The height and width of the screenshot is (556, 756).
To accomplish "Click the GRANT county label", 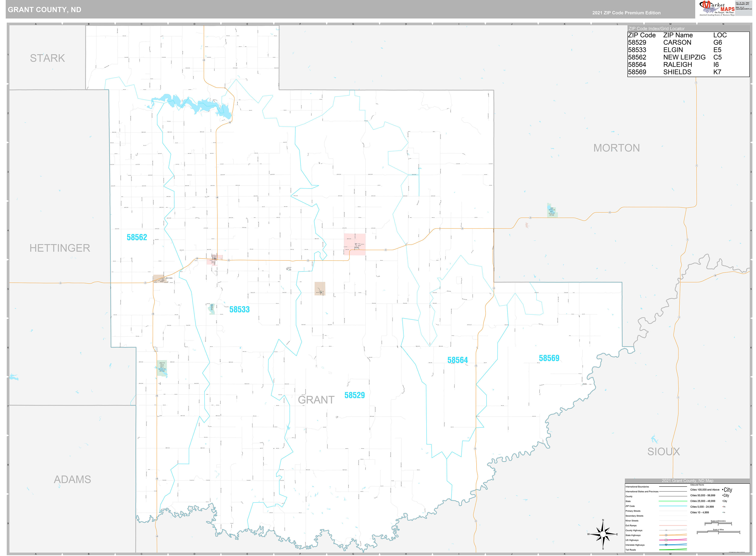I will coord(316,400).
